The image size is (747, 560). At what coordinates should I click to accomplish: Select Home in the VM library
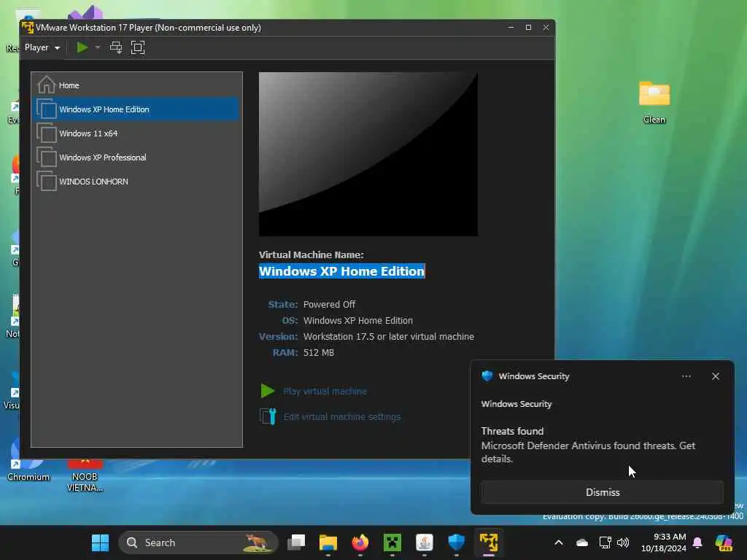coord(136,85)
